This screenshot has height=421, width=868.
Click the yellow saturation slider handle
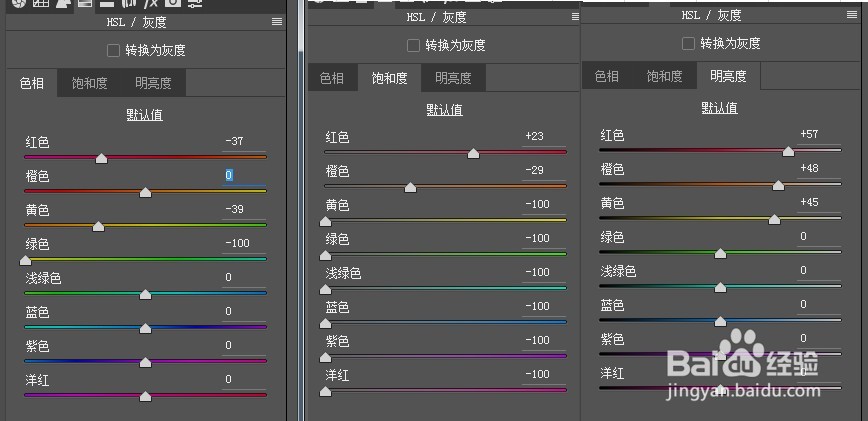(326, 221)
